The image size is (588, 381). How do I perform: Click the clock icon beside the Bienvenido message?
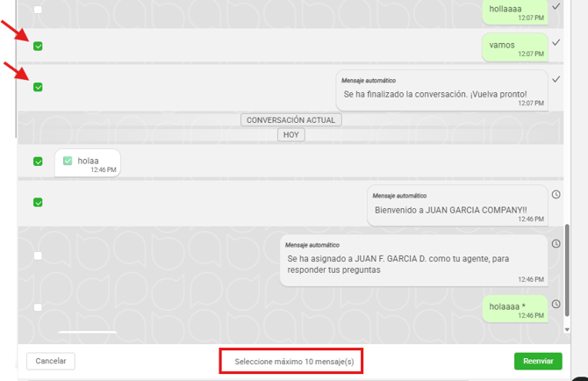point(556,194)
